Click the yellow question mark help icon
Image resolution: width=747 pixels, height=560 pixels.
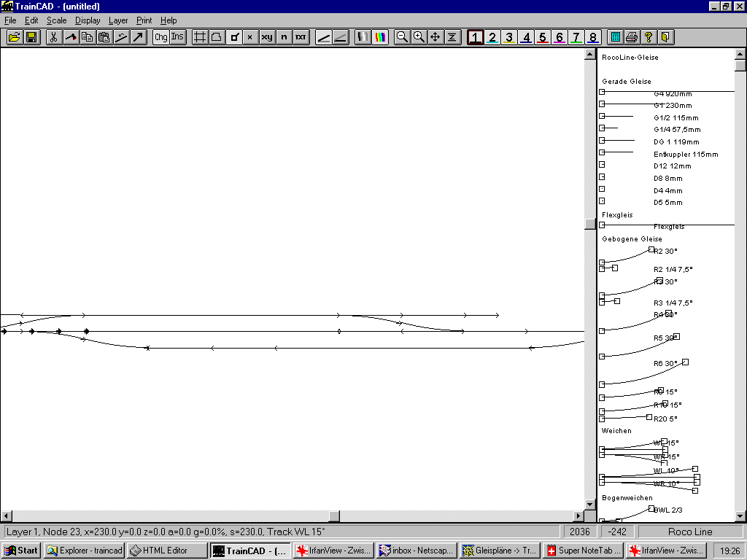[649, 37]
